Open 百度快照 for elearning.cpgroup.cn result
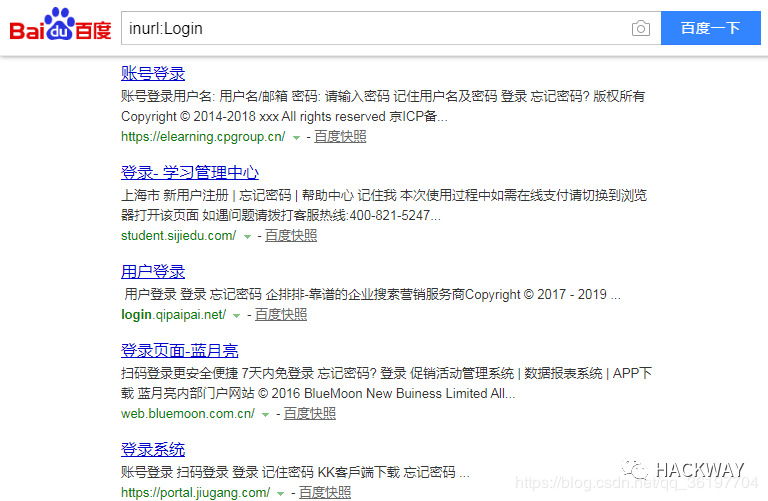This screenshot has width=768, height=501. 340,137
